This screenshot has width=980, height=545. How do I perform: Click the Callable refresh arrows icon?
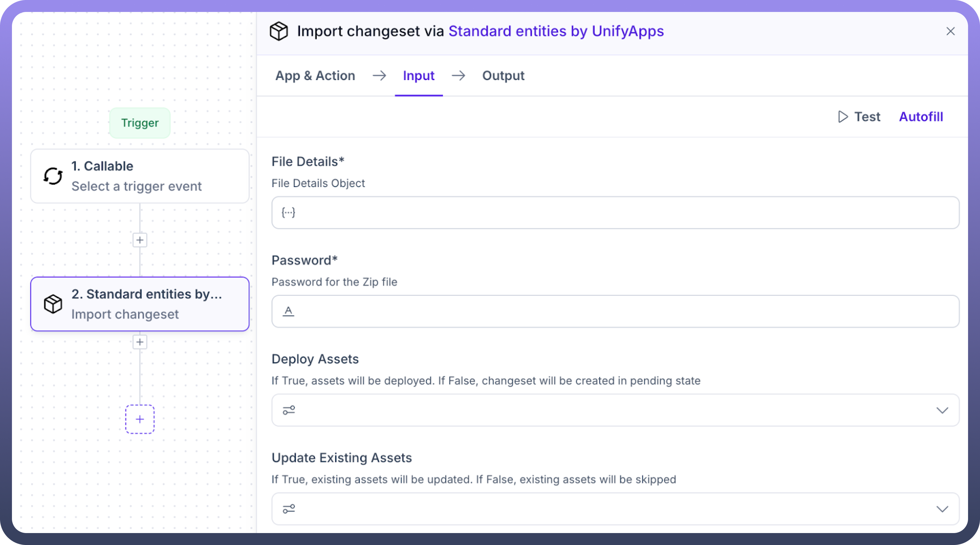tap(53, 176)
